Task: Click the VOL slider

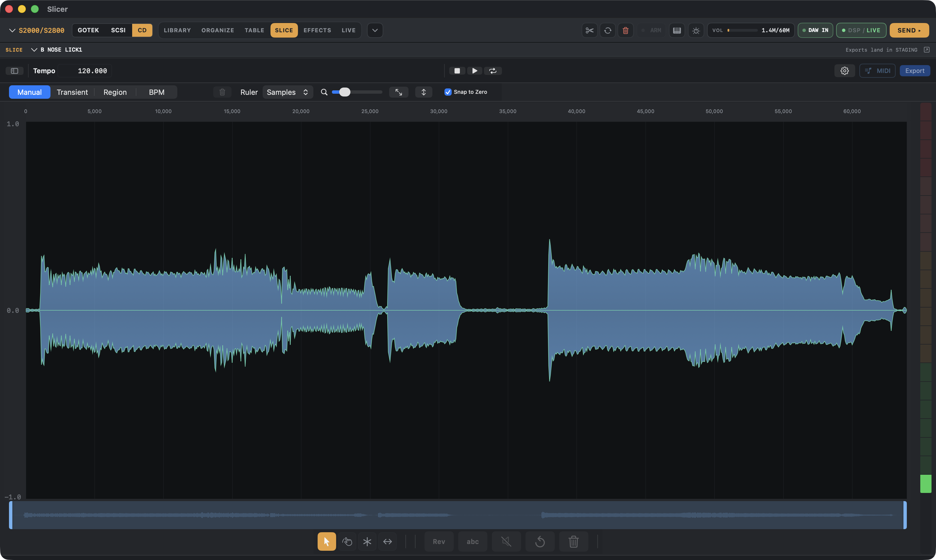Action: click(x=742, y=30)
